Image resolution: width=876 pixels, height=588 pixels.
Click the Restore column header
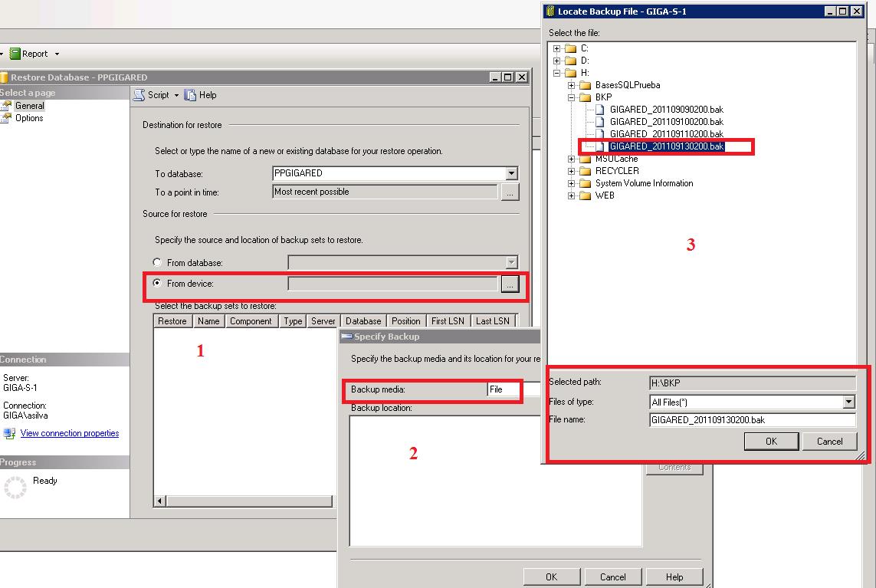point(172,321)
